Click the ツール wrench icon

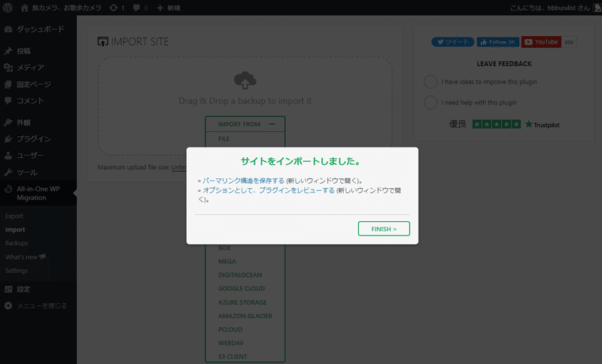click(x=8, y=172)
